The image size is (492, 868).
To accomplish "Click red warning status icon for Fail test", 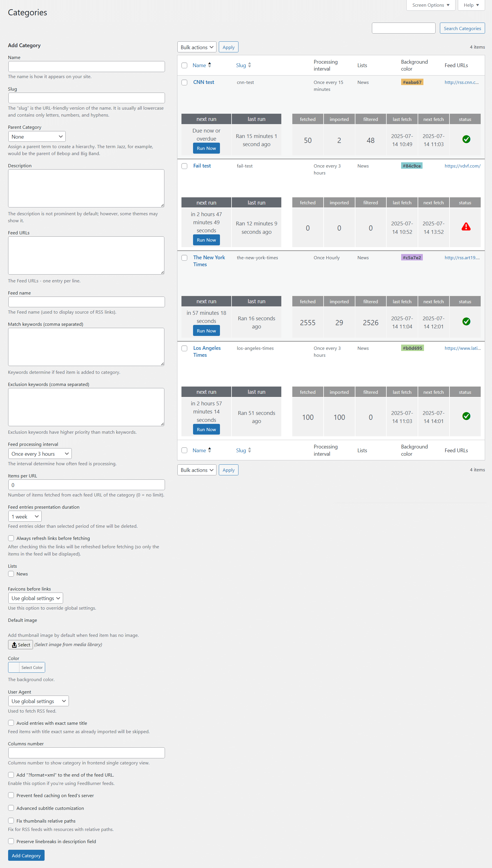I will [x=466, y=227].
